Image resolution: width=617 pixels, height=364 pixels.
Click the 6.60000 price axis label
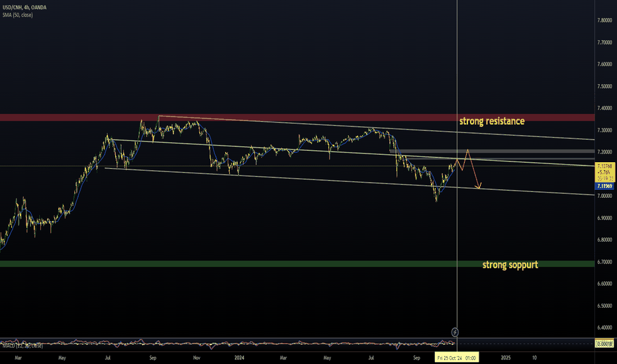(604, 283)
